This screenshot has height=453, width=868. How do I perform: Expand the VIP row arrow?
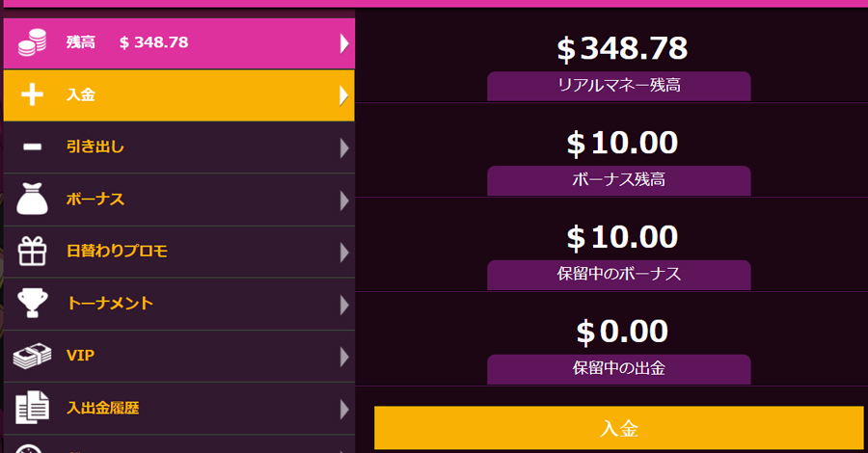(344, 357)
